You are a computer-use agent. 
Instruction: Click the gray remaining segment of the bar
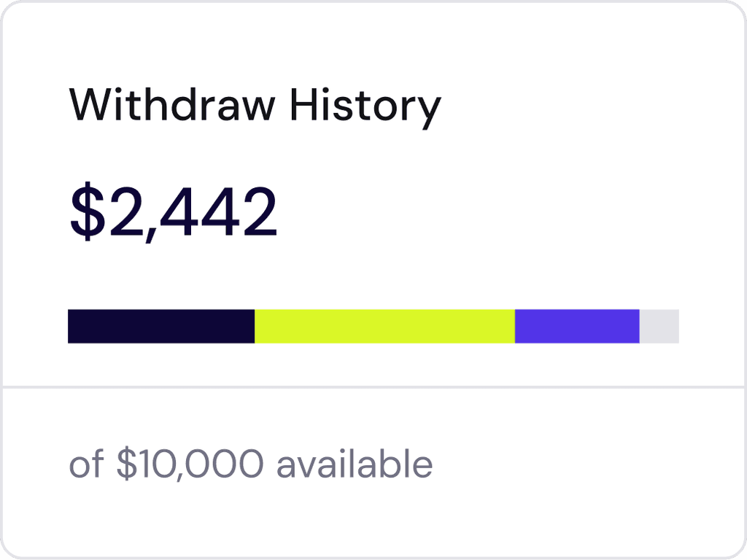click(659, 326)
